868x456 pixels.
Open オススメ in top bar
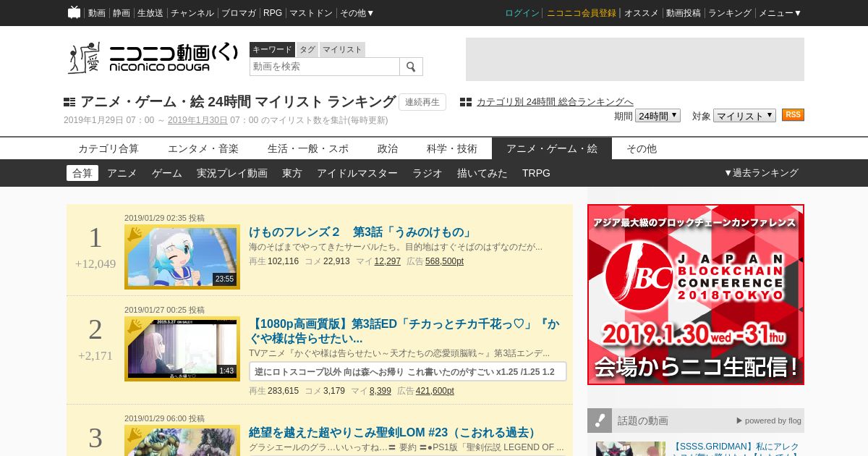pos(642,13)
